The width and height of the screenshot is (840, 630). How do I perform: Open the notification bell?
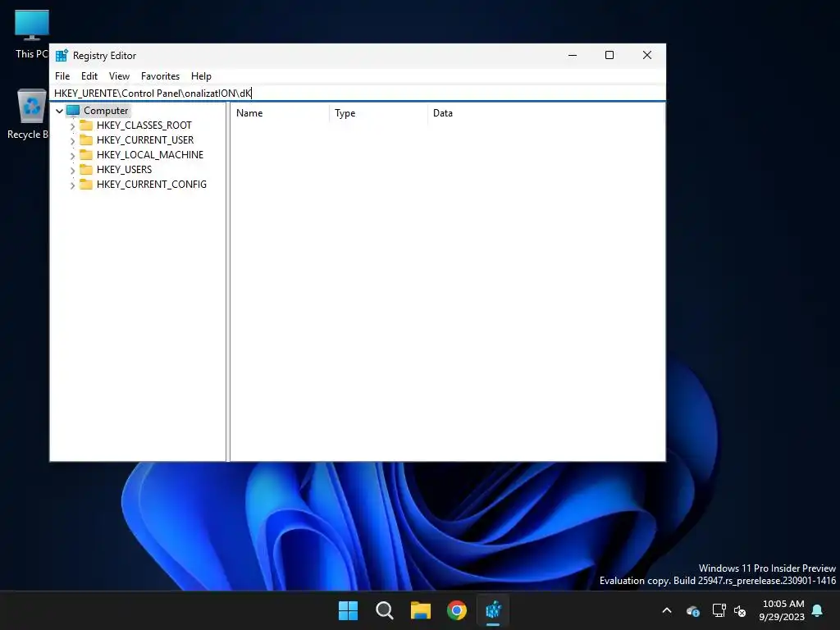coord(818,610)
